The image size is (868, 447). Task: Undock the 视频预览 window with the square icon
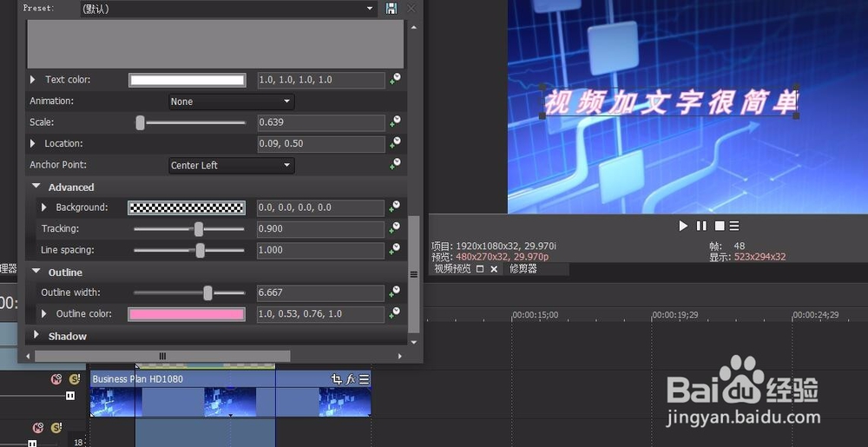click(x=480, y=269)
